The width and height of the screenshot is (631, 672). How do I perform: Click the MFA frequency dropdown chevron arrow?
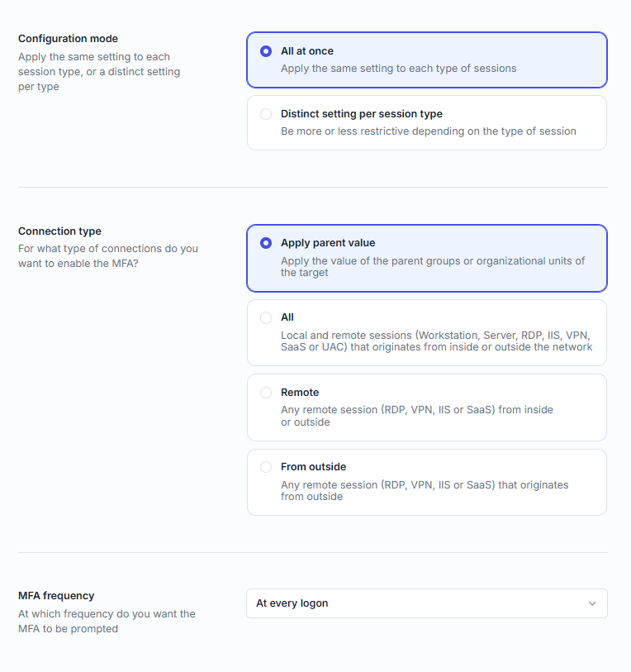592,603
